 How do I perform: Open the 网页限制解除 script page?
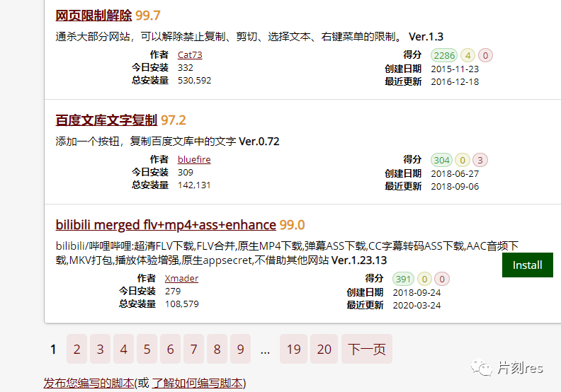coord(93,16)
